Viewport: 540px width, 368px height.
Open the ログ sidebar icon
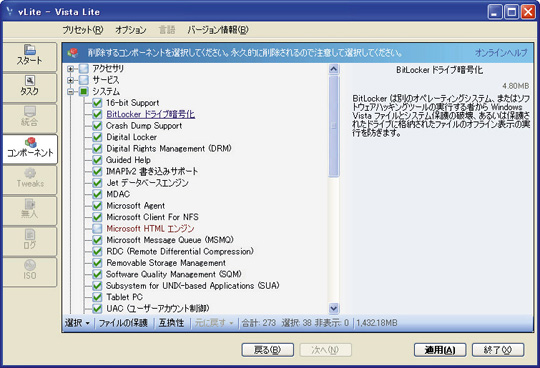pyautogui.click(x=30, y=234)
